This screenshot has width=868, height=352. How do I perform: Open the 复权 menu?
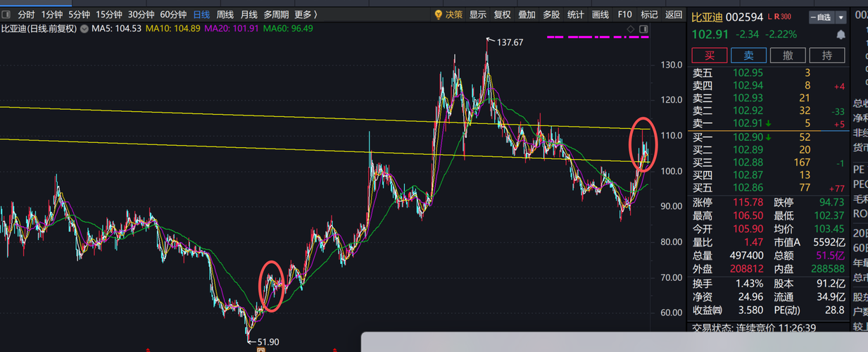(502, 14)
